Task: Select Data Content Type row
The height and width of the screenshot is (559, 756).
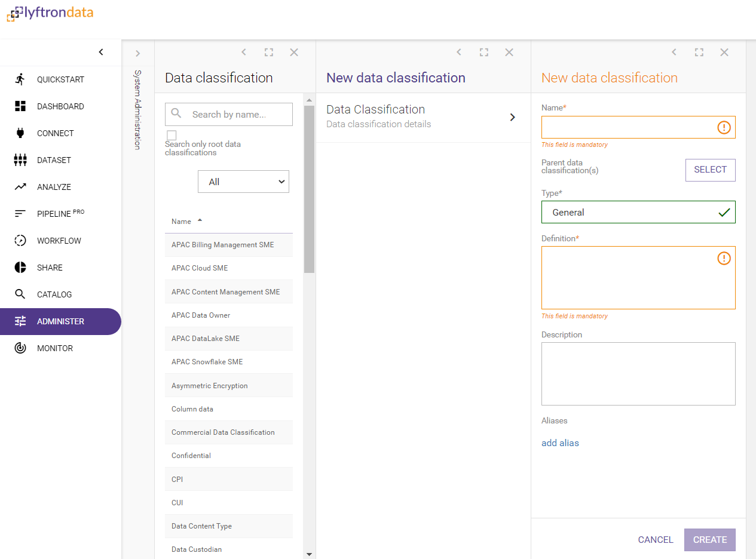Action: (x=229, y=526)
